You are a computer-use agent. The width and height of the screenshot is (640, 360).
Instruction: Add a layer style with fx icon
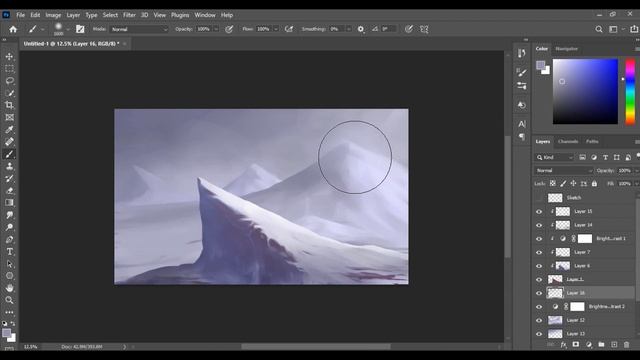[x=563, y=345]
